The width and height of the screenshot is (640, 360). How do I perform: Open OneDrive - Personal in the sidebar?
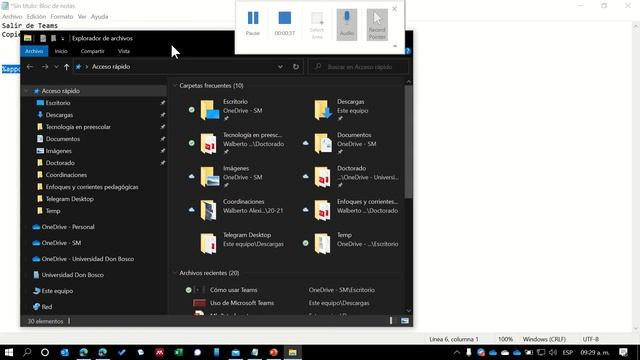pos(68,227)
